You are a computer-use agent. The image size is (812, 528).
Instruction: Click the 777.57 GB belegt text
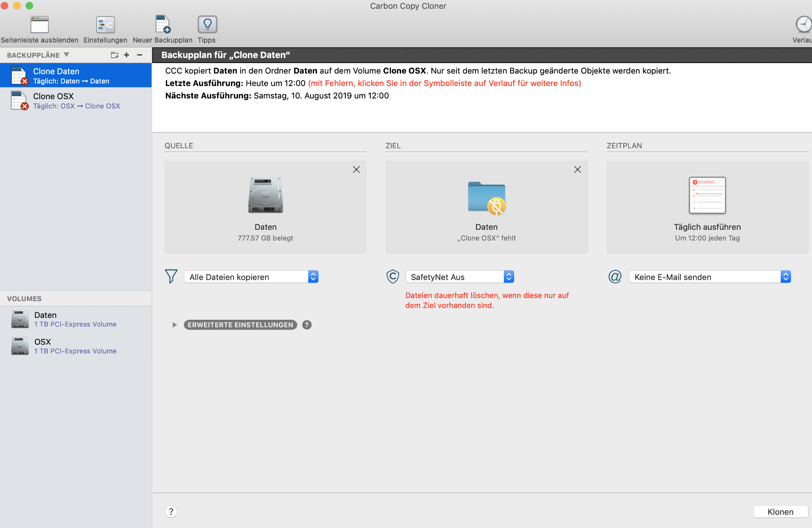click(x=266, y=238)
